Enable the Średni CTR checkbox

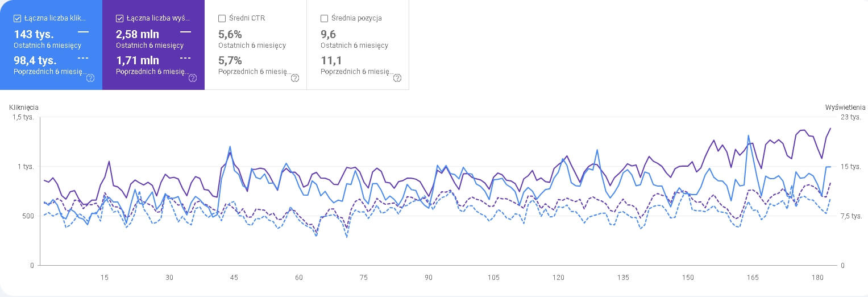tap(222, 18)
